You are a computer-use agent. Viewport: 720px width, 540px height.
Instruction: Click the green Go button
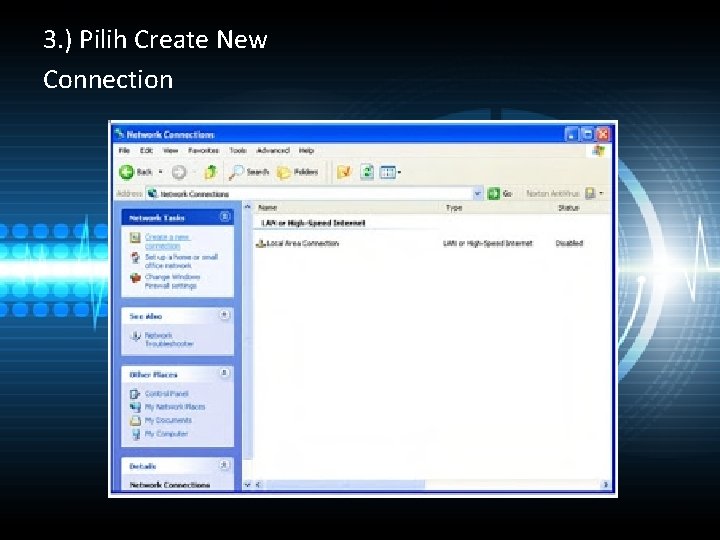click(x=500, y=194)
